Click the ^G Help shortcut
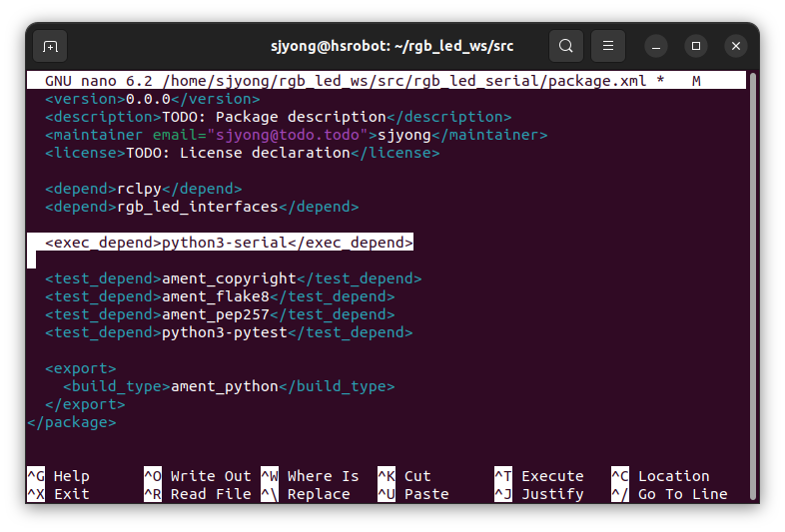Screen dimensions: 785x532 point(59,476)
